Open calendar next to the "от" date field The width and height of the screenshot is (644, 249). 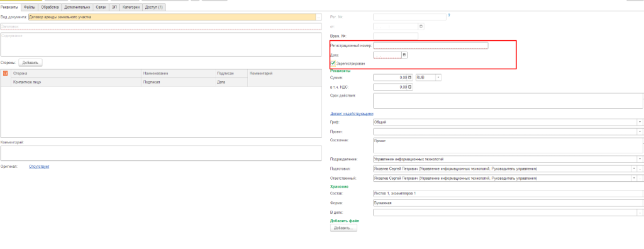pyautogui.click(x=421, y=26)
